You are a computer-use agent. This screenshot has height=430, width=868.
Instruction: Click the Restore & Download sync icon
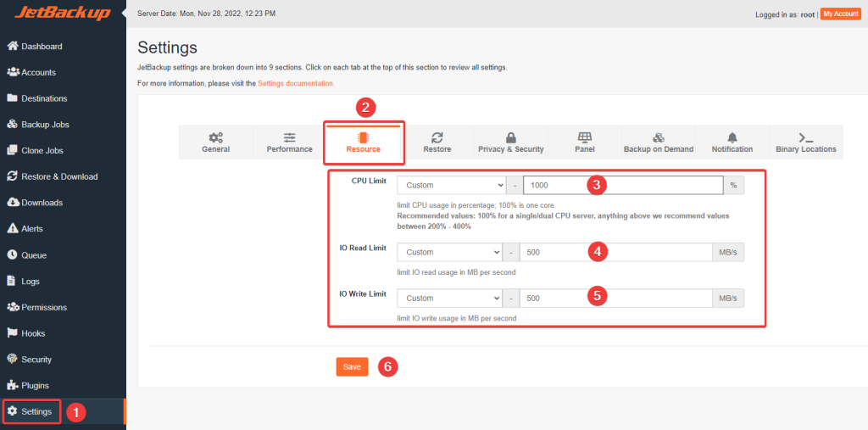click(x=12, y=176)
